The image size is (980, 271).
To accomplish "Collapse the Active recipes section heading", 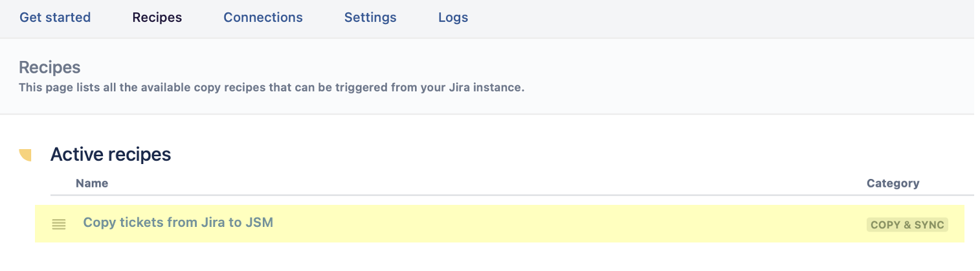I will point(111,154).
